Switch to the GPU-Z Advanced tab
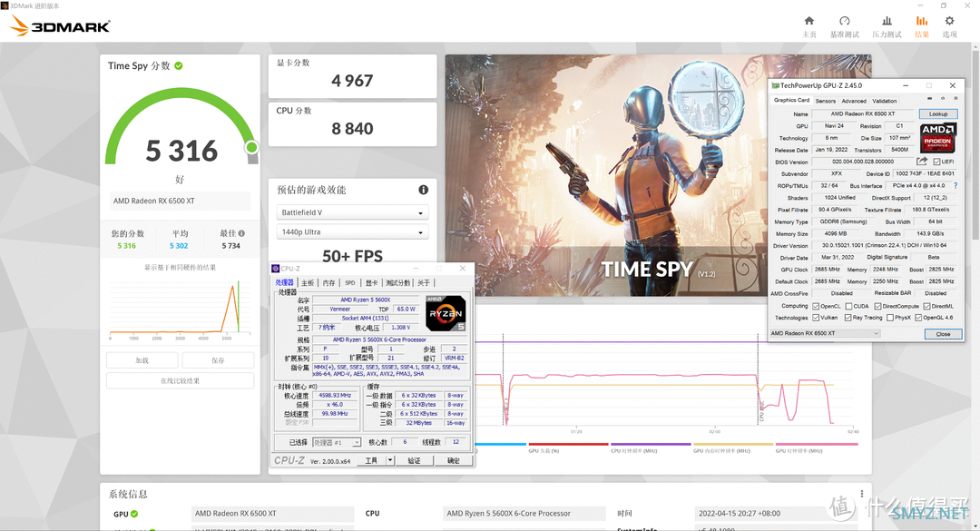This screenshot has width=980, height=531. 854,101
